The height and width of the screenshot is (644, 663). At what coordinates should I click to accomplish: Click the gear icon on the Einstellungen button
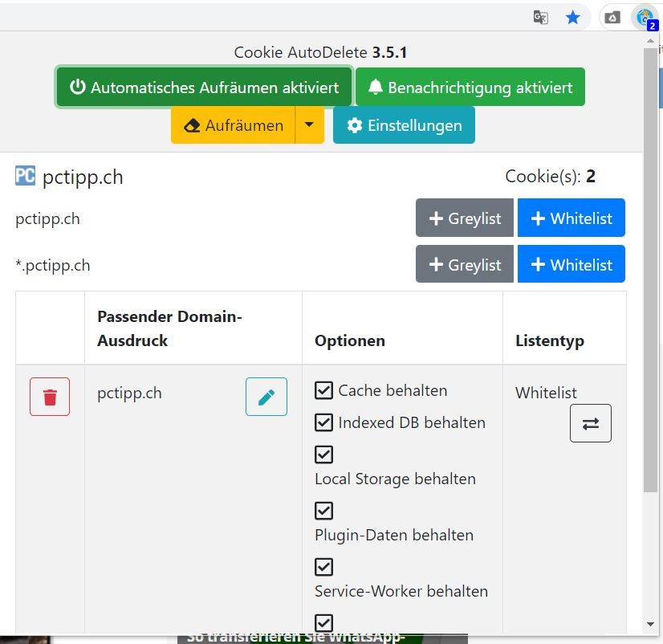click(x=354, y=125)
